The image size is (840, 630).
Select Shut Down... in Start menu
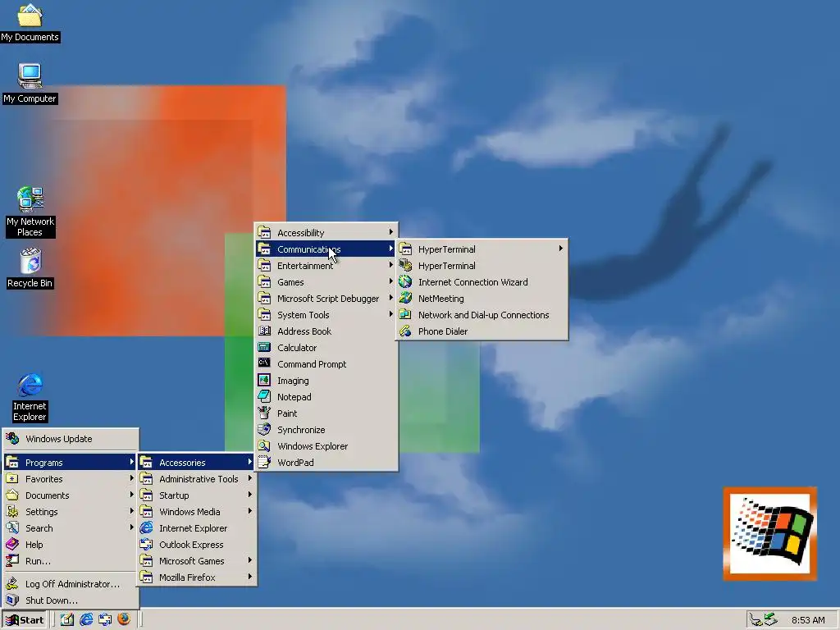[x=71, y=600]
